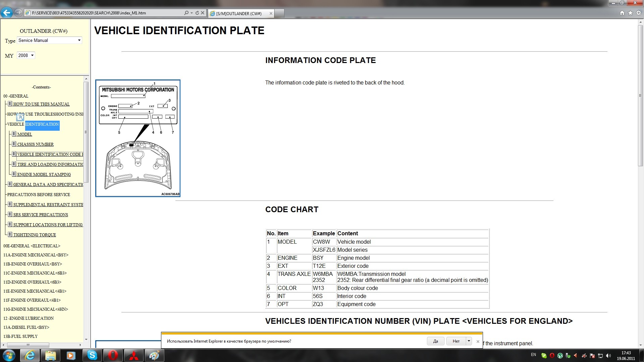The height and width of the screenshot is (362, 644).
Task: Expand 00 -GENERAL contents group
Action: coord(16,96)
